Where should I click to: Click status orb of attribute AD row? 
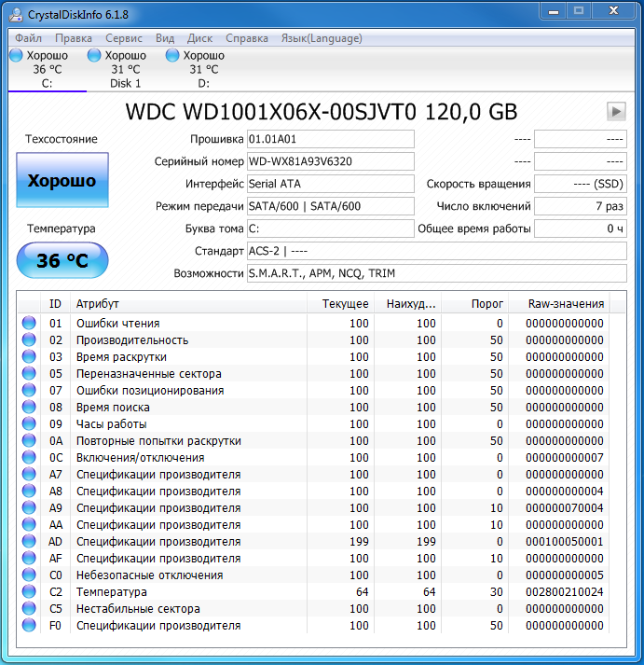tap(29, 541)
